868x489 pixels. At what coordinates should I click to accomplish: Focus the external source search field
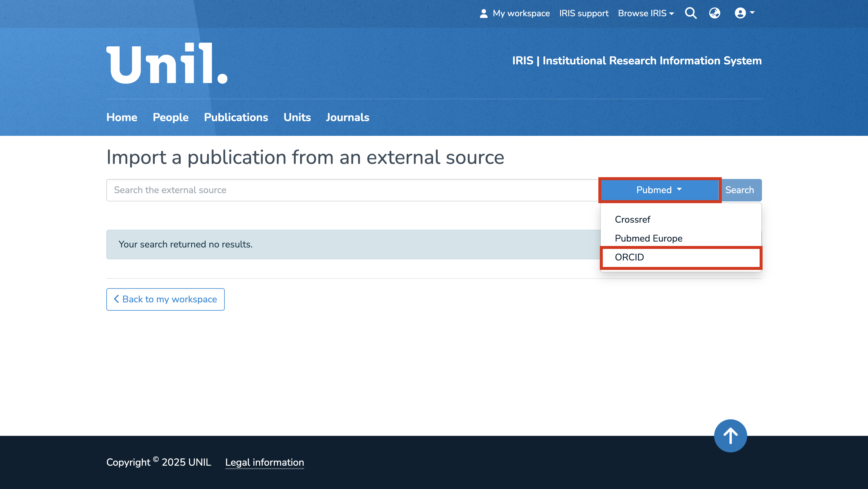pos(352,190)
